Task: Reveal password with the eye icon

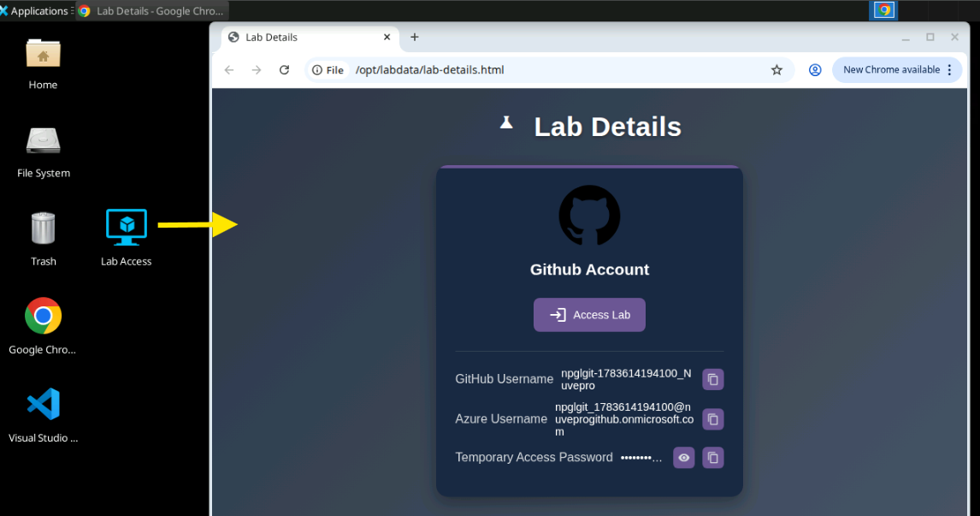Action: point(684,458)
